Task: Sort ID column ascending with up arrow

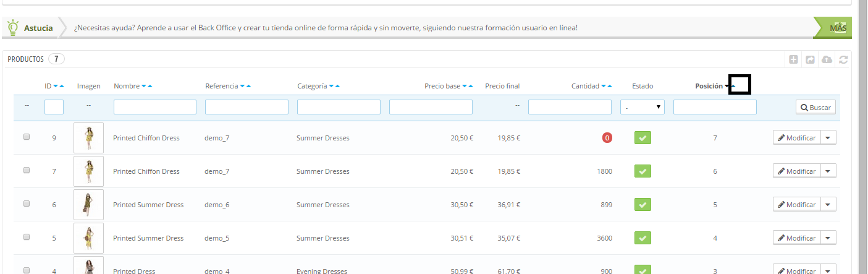Action: pyautogui.click(x=62, y=87)
